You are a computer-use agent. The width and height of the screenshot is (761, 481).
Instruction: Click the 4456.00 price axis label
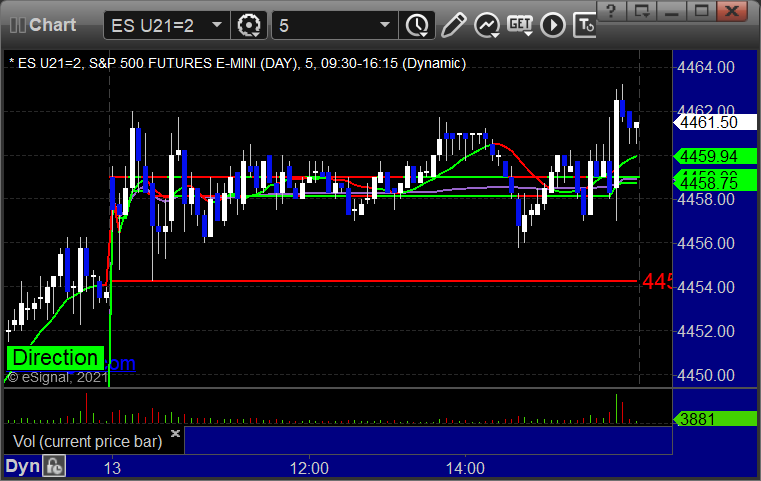coord(706,243)
